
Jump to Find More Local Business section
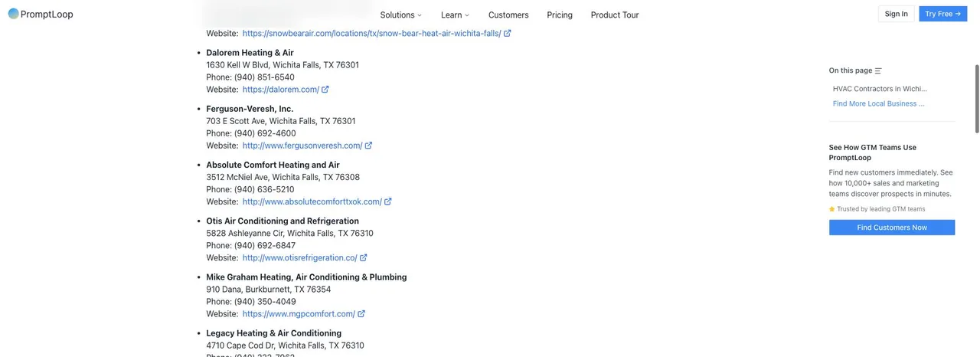879,103
